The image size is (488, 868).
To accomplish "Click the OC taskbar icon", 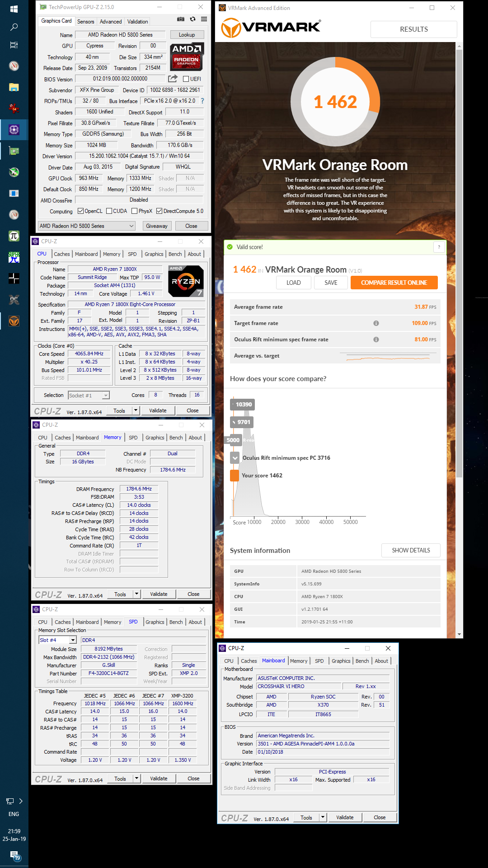I will pyautogui.click(x=14, y=300).
